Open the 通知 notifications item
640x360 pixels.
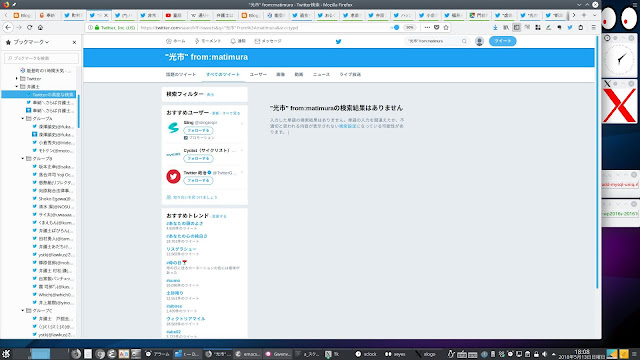[238, 41]
